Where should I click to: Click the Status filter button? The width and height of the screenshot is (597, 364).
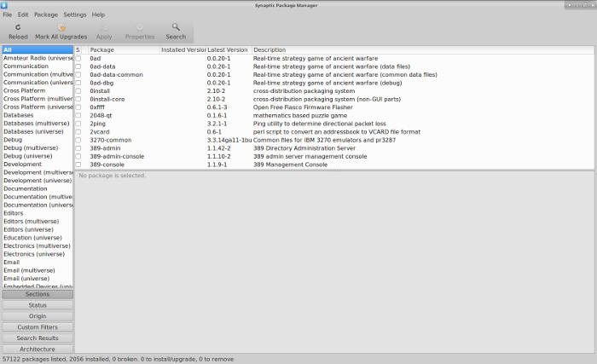pyautogui.click(x=38, y=305)
